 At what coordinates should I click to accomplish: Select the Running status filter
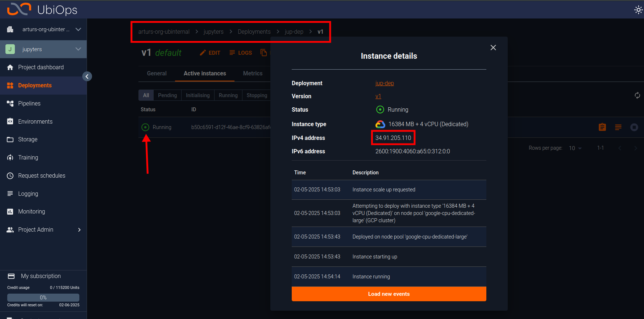tap(228, 95)
